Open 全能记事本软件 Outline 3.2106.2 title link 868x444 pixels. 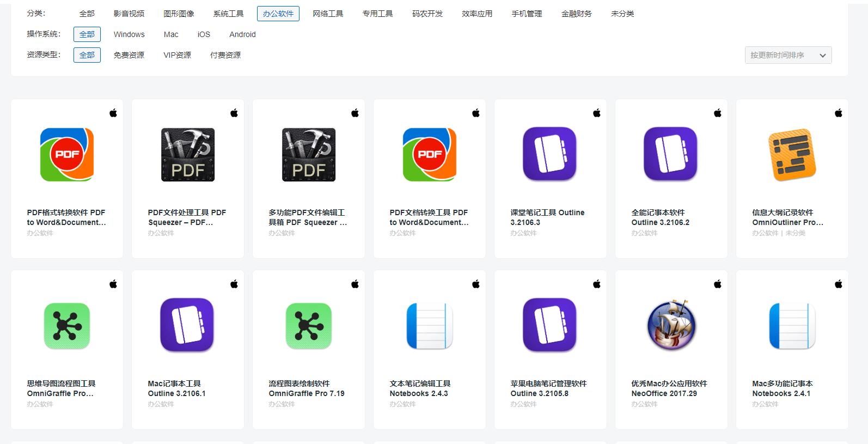click(660, 217)
